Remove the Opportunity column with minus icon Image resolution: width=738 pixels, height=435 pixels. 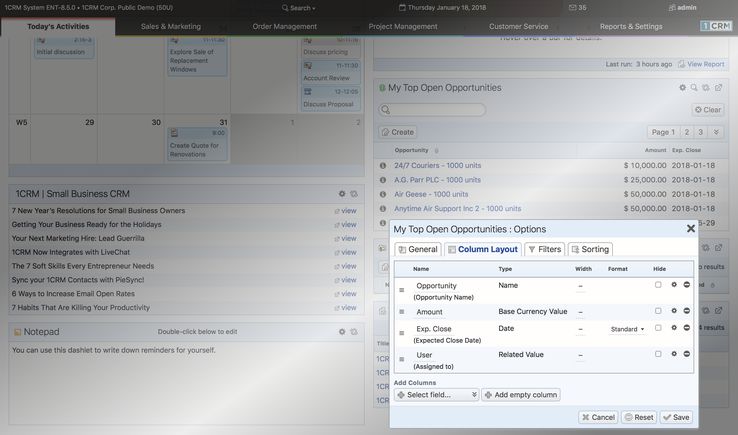click(687, 285)
